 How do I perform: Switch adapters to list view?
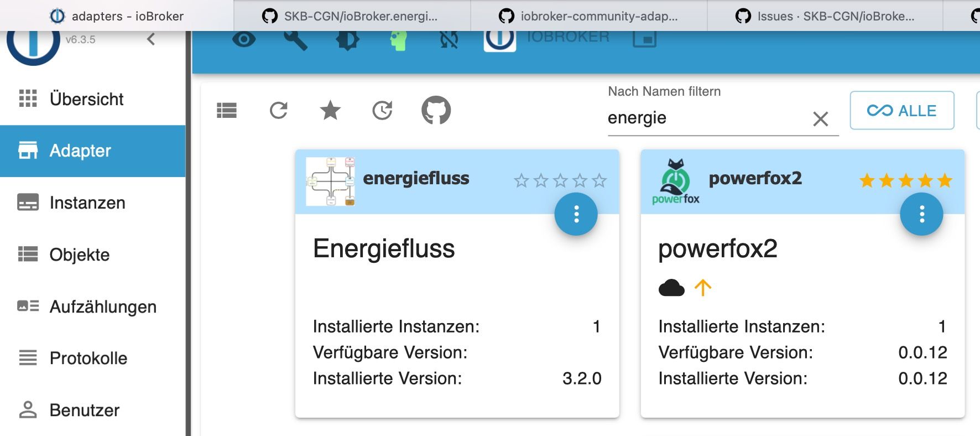pos(227,111)
